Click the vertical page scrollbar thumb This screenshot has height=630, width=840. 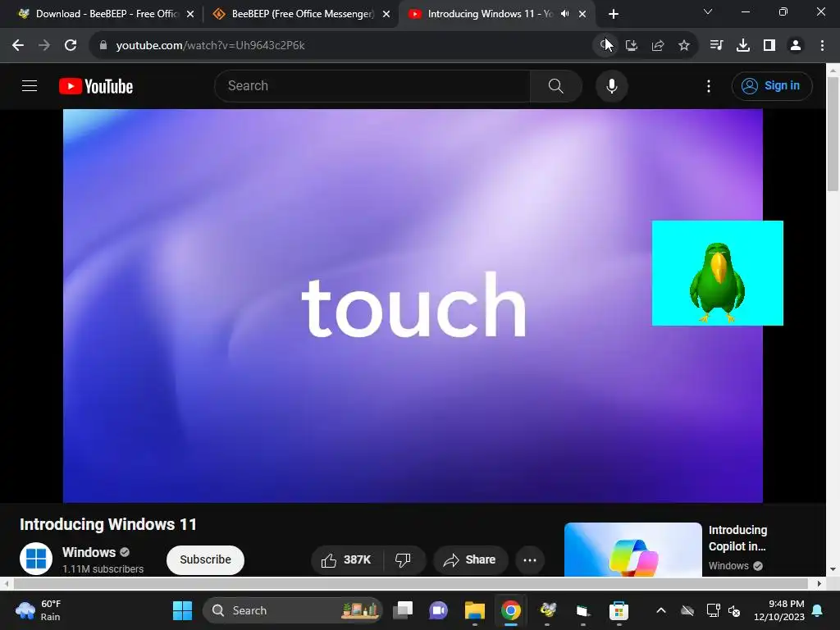[833, 134]
